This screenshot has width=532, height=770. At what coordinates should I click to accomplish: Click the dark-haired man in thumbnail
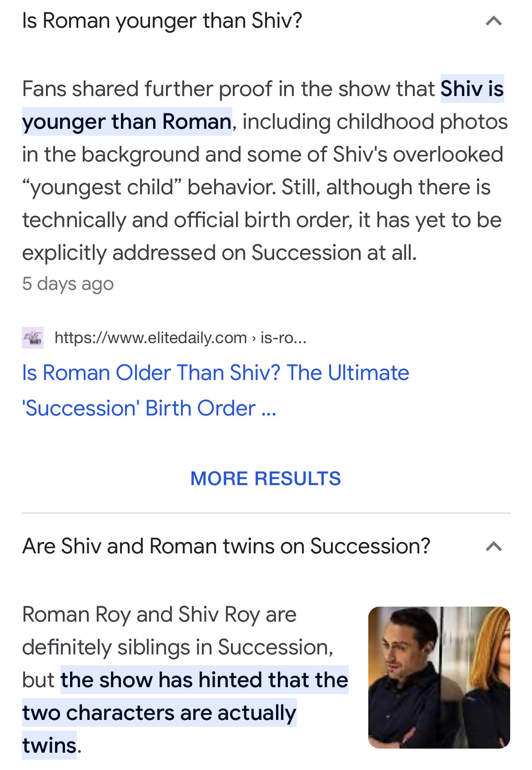[403, 678]
